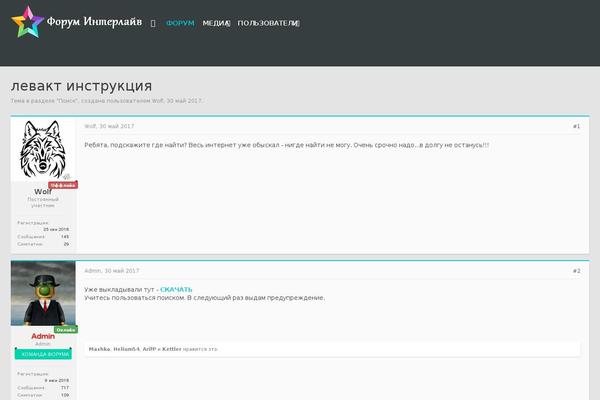The image size is (600, 400).
Task: Click Mashka in the likes list
Action: click(99, 349)
